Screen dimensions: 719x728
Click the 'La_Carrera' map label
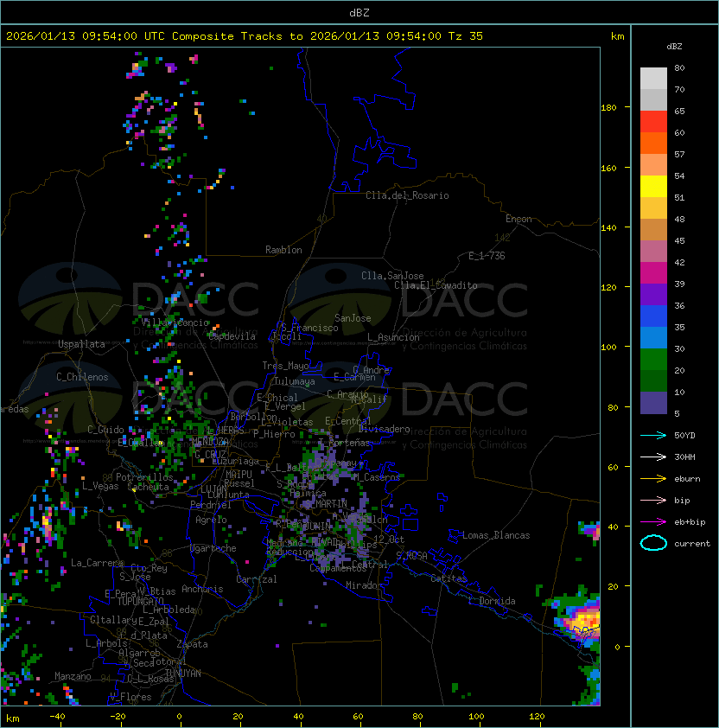tap(97, 563)
